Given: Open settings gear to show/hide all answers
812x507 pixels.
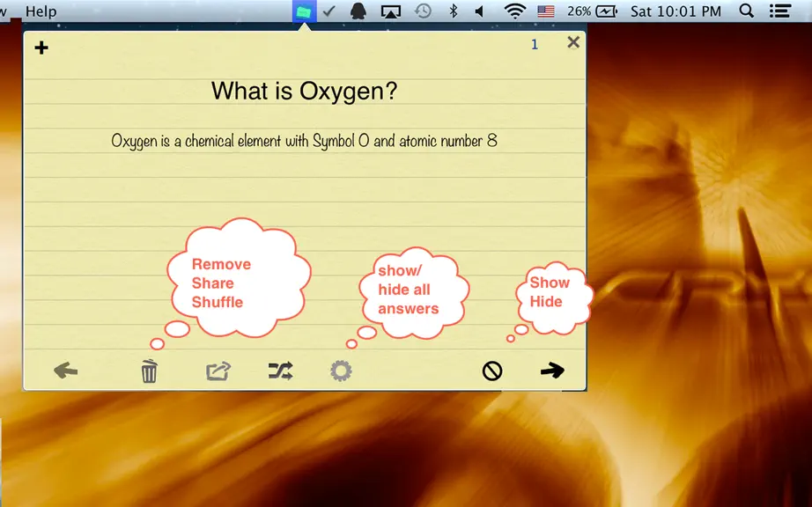Looking at the screenshot, I should click(341, 371).
